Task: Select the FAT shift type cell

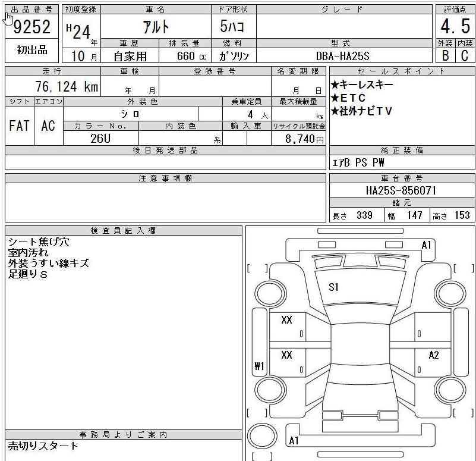Action: pyautogui.click(x=19, y=126)
